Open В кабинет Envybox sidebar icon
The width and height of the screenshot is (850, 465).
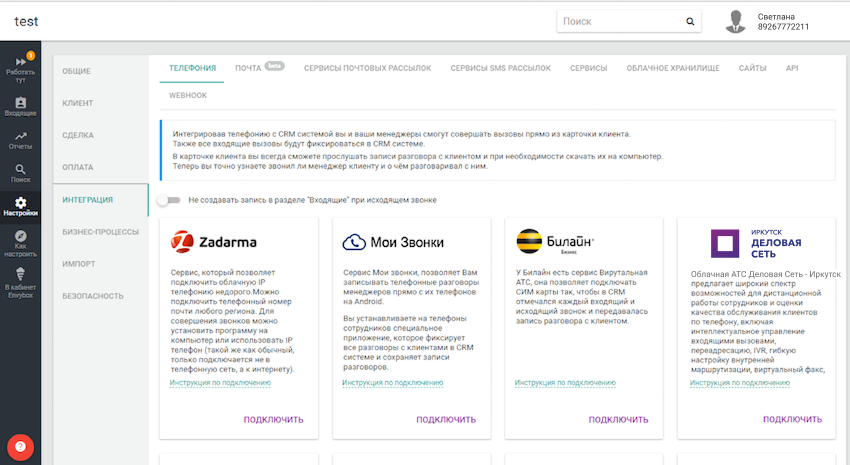coord(20,279)
